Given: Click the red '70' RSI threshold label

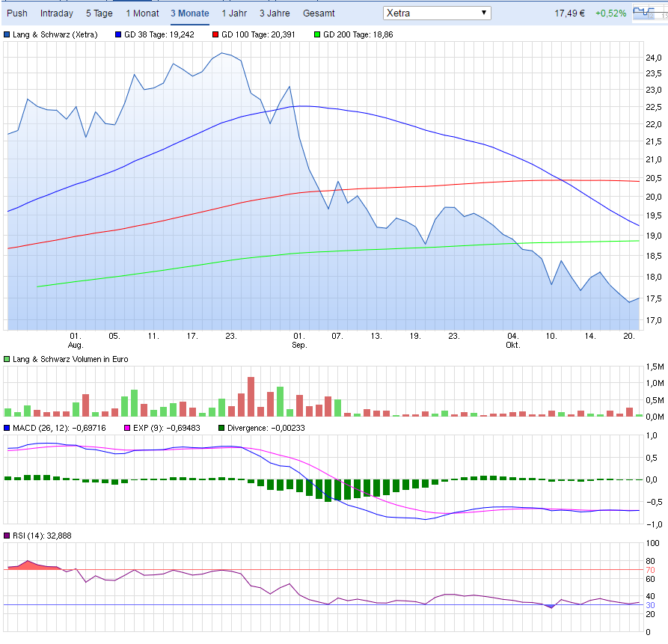Looking at the screenshot, I should (x=650, y=570).
